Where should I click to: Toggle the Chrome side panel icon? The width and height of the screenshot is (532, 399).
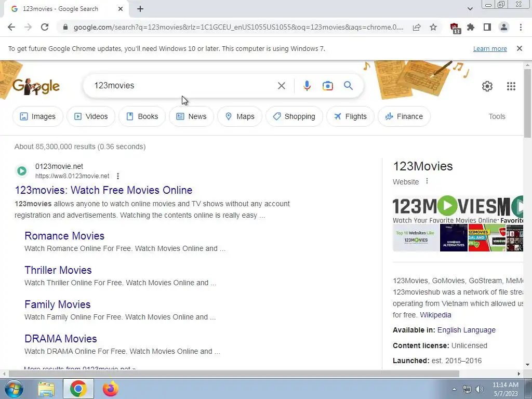click(x=487, y=27)
